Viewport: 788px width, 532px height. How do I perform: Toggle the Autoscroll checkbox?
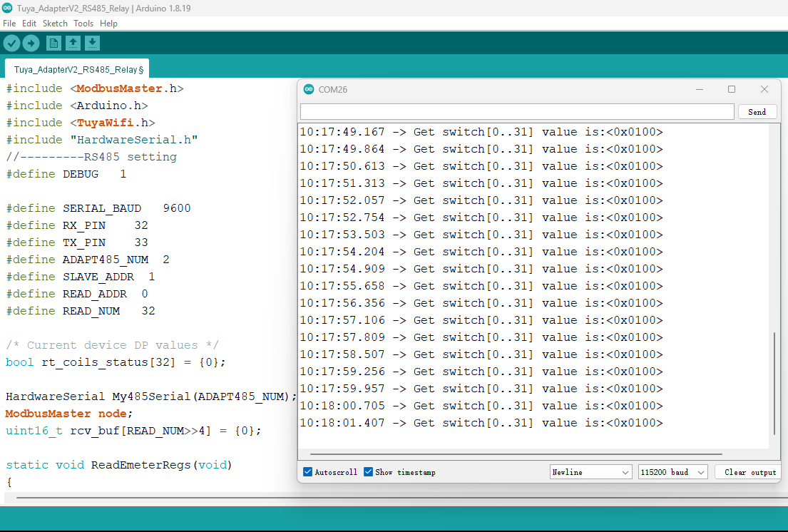coord(308,472)
